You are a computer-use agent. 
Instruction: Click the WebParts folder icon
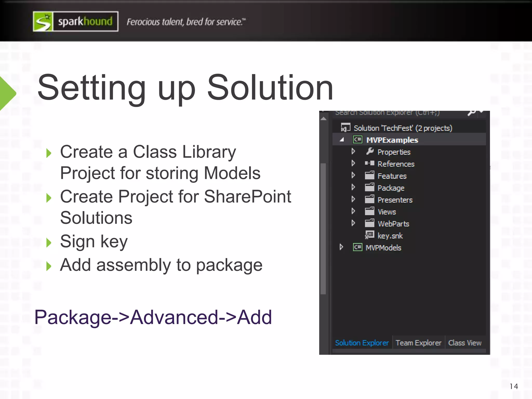point(369,223)
